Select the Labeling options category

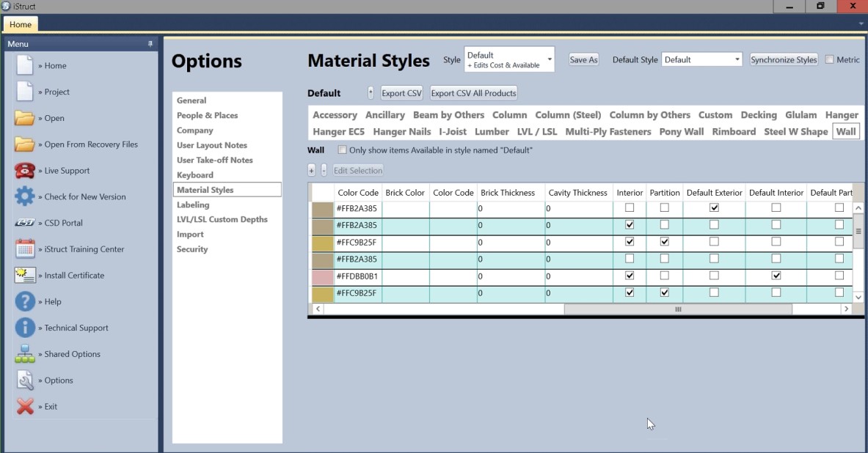(193, 205)
